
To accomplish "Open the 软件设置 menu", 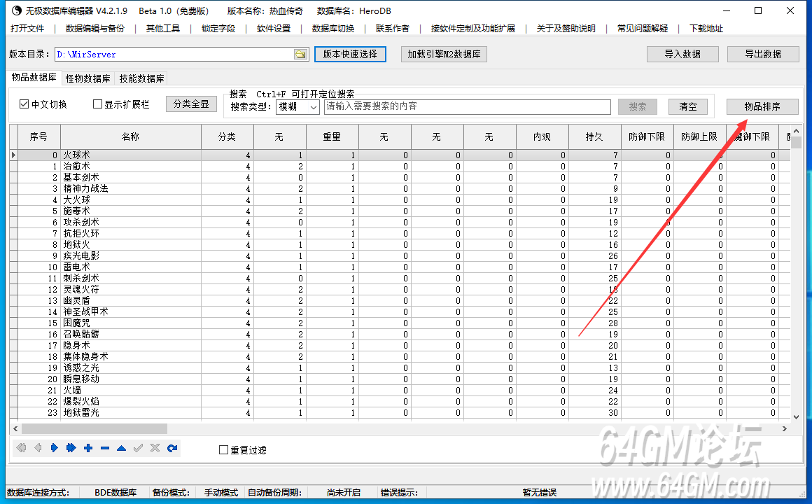I will pyautogui.click(x=274, y=29).
